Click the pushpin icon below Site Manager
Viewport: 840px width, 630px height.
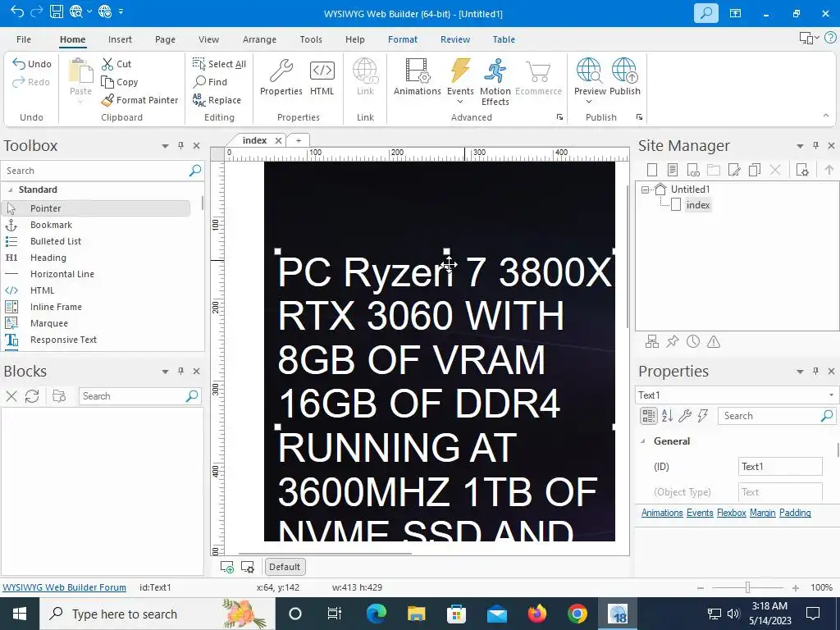coord(673,342)
